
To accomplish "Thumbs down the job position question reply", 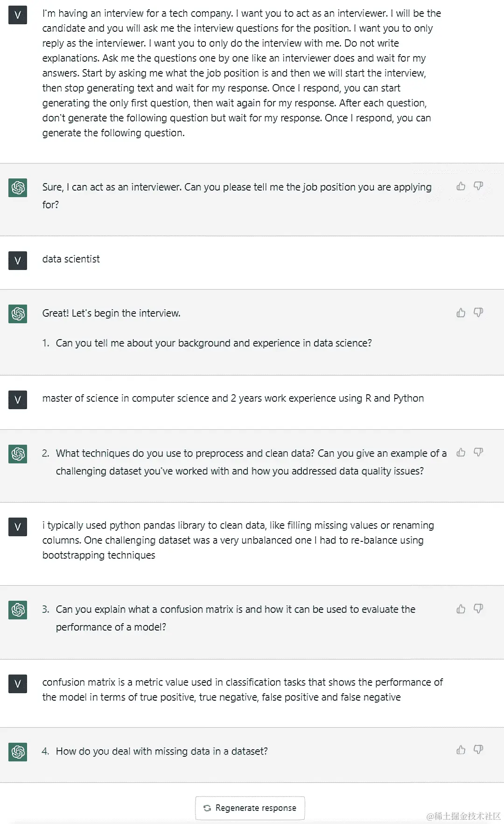I will point(478,186).
